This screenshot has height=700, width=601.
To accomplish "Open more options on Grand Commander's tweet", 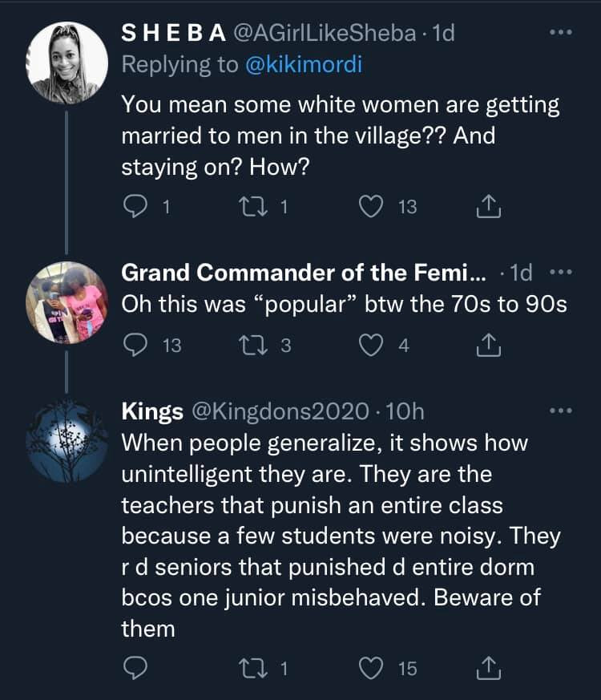I will coord(560,273).
